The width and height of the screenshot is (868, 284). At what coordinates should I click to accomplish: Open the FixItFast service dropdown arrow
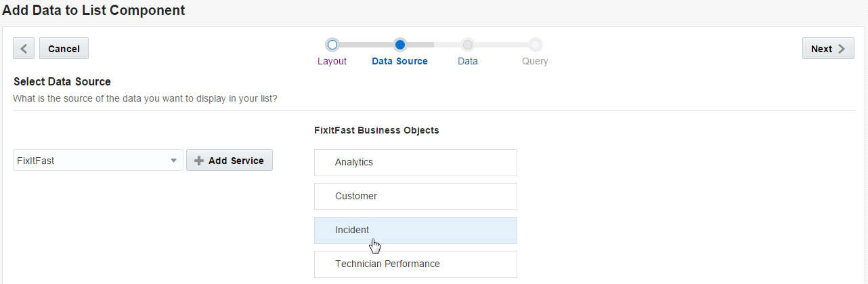[174, 161]
